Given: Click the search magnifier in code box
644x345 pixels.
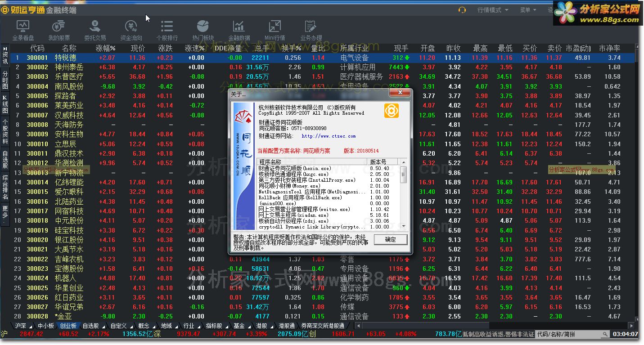Looking at the screenshot, I should click(605, 334).
